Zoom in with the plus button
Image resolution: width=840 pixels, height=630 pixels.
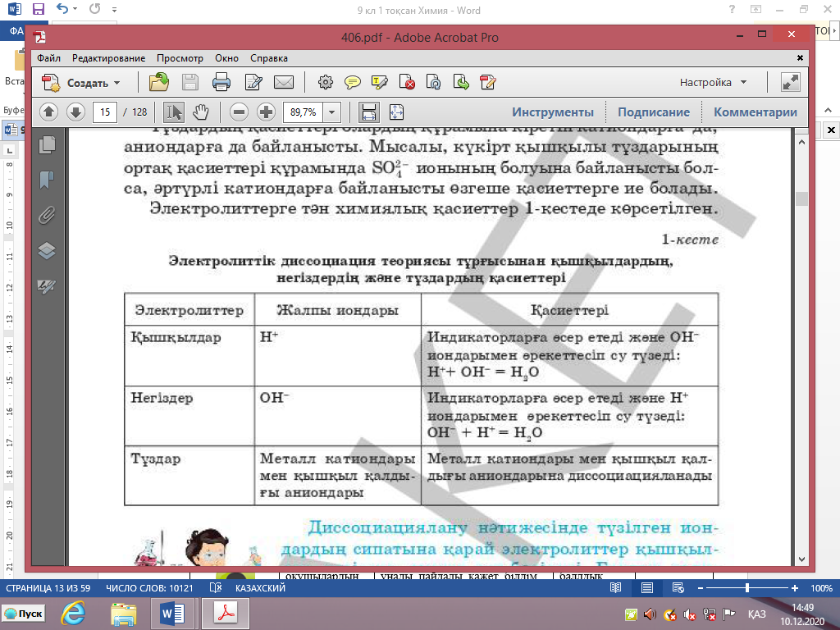pos(266,112)
